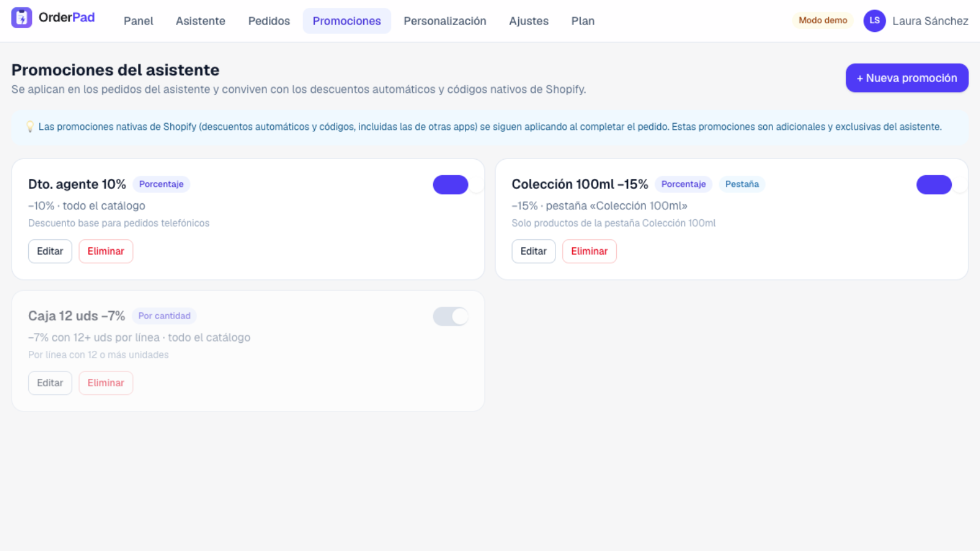
Task: Delete the Caja 12 uds -7% promotion
Action: [106, 383]
